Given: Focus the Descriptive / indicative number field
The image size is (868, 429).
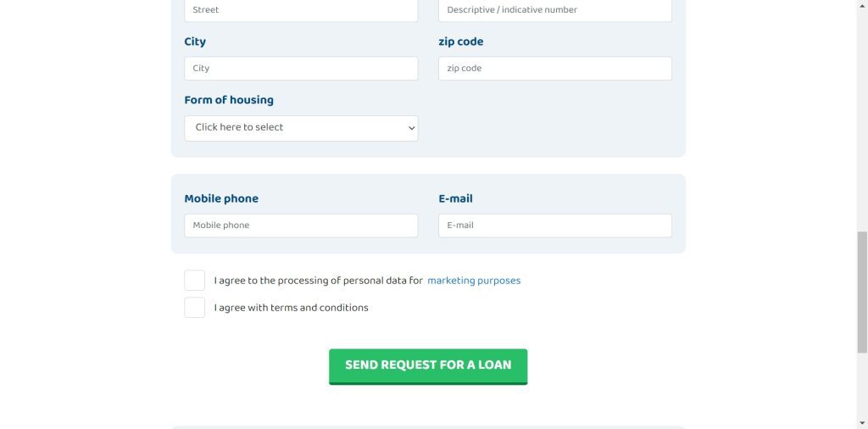Looking at the screenshot, I should (x=554, y=10).
